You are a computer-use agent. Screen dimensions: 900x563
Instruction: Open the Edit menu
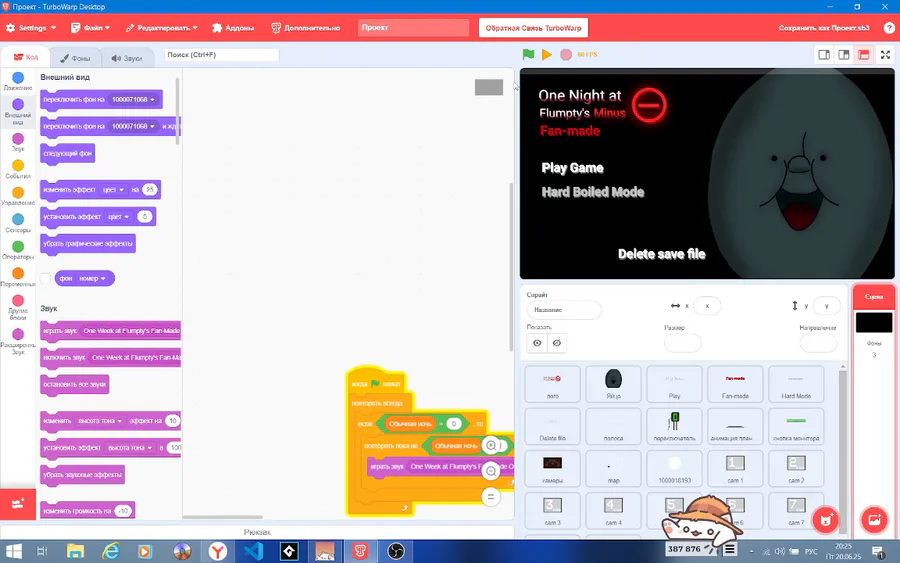(161, 28)
